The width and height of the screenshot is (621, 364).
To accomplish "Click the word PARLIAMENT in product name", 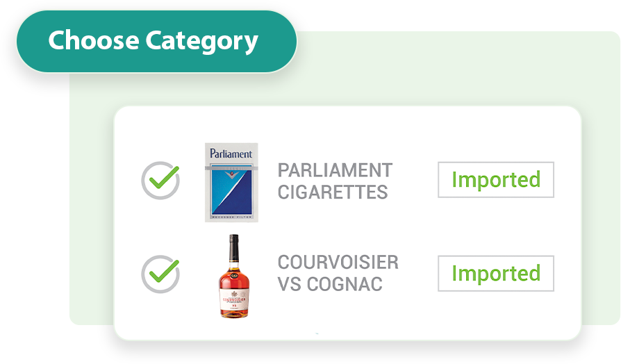I will (335, 170).
